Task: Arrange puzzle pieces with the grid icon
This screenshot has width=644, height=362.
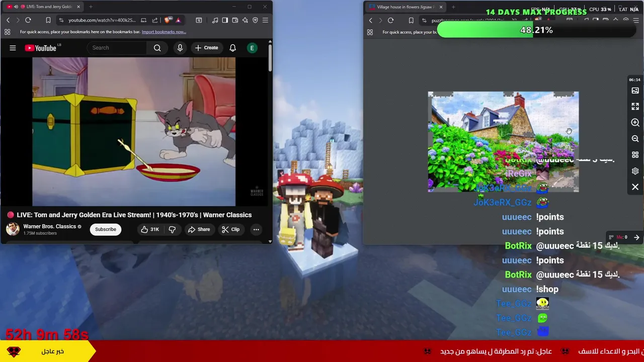Action: click(635, 155)
